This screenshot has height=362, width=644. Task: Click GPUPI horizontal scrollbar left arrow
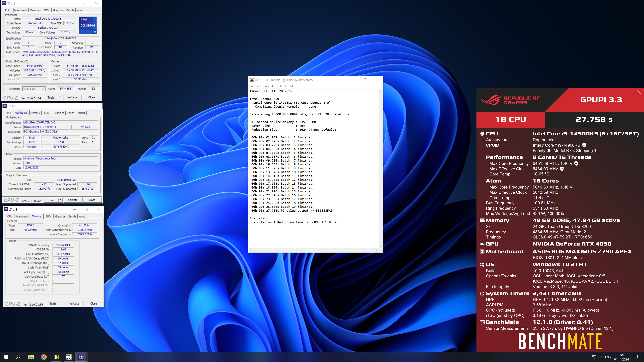click(x=251, y=250)
